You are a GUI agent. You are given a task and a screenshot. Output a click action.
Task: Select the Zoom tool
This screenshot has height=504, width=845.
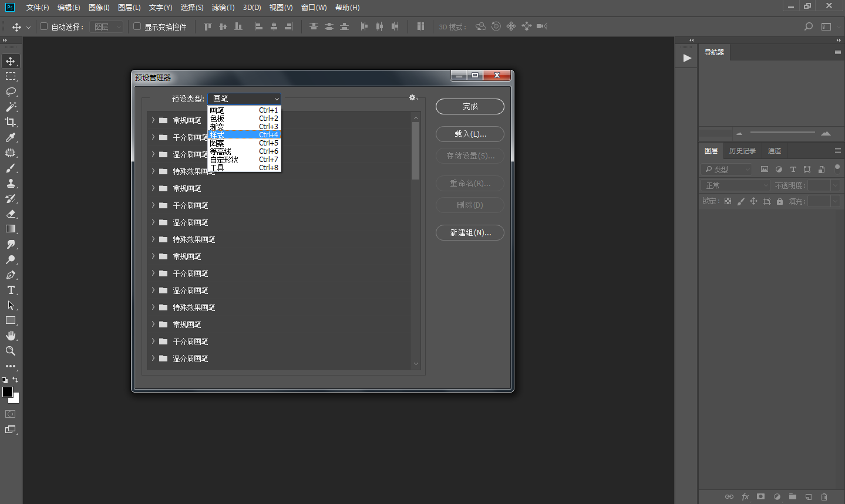point(11,351)
